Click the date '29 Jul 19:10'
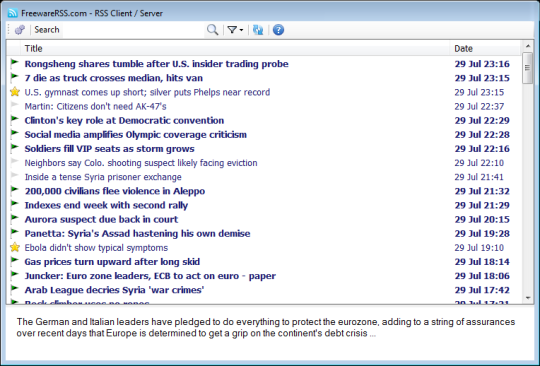This screenshot has width=540, height=366. pyautogui.click(x=479, y=248)
